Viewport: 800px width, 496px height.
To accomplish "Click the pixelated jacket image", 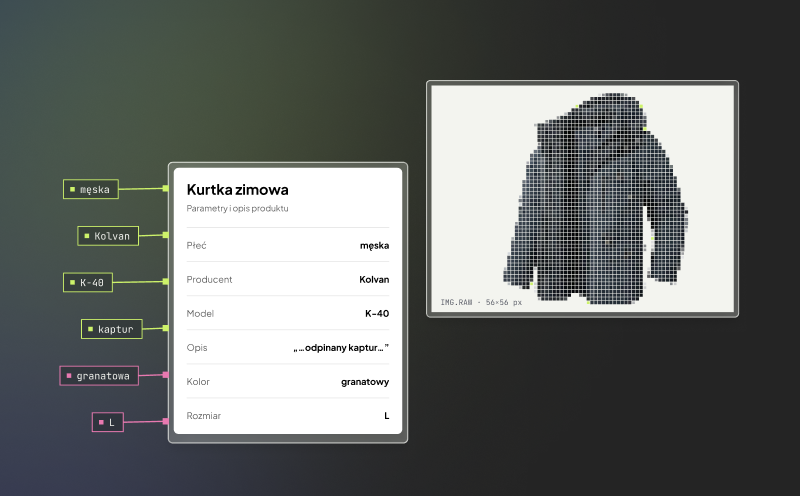I will click(x=595, y=199).
